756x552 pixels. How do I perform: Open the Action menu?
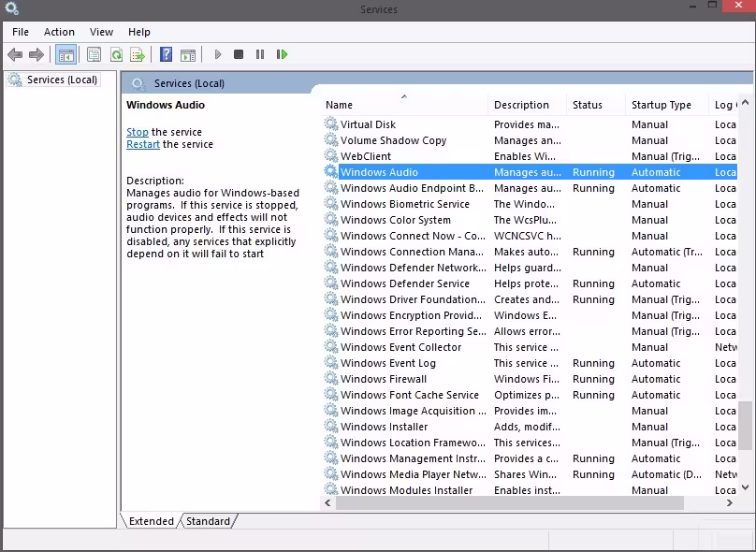[59, 32]
